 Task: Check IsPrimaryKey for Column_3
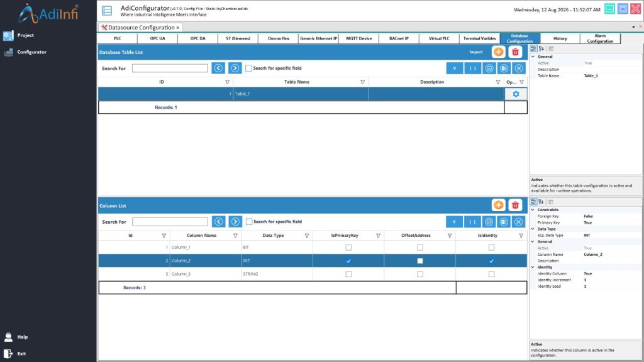[348, 274]
